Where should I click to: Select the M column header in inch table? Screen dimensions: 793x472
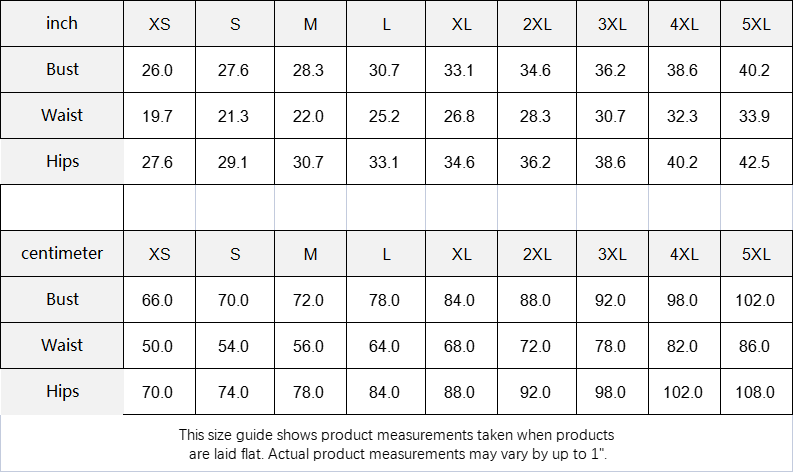point(310,24)
